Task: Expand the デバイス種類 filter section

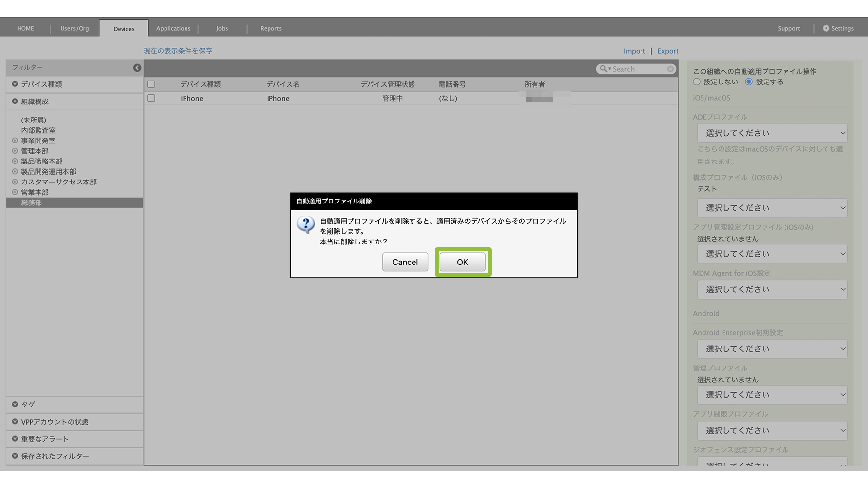Action: [15, 84]
